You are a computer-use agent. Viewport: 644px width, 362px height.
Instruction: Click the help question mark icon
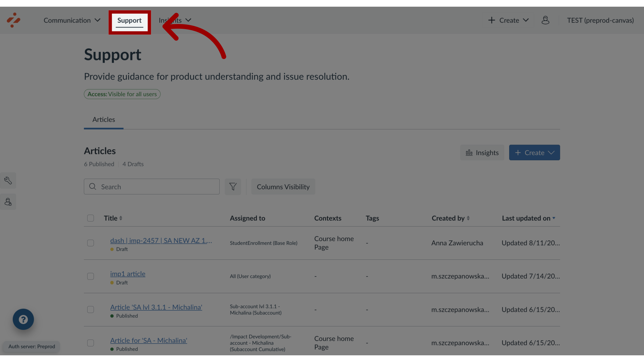click(23, 319)
